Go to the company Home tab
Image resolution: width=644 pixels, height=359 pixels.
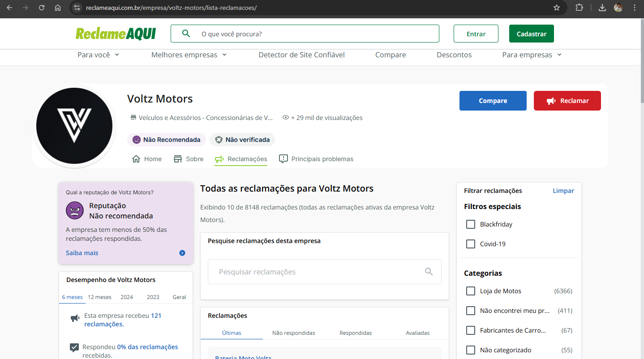(x=147, y=159)
